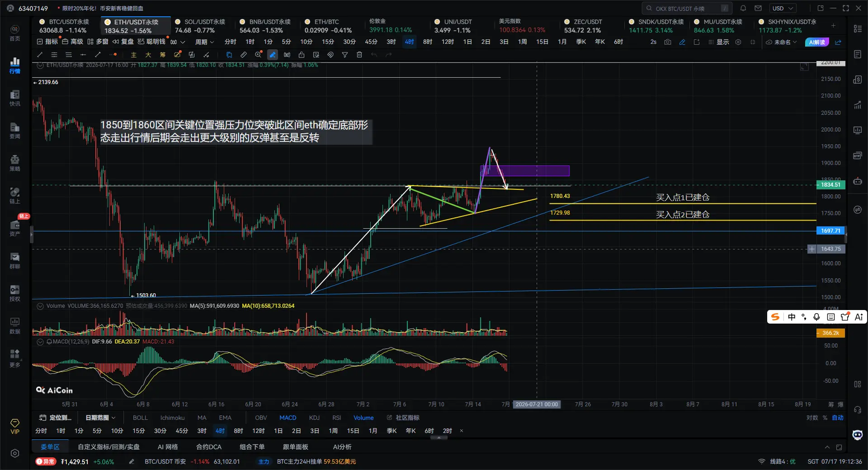Toggle 自动 auto scale mode

[838, 418]
